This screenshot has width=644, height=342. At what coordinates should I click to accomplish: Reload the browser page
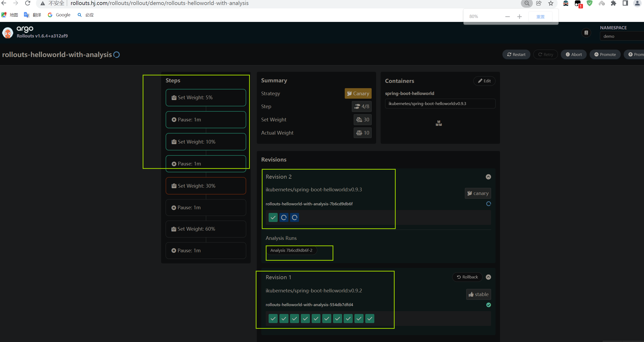point(28,3)
